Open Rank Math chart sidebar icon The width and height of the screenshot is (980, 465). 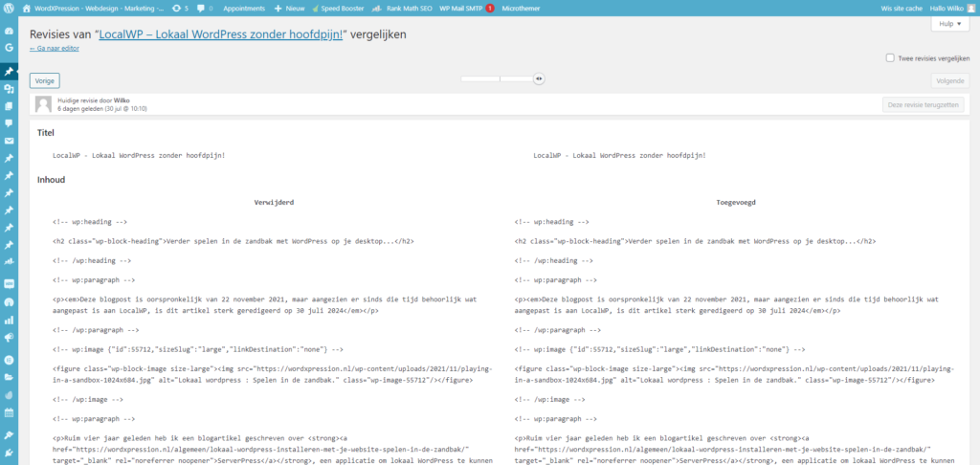[9, 260]
